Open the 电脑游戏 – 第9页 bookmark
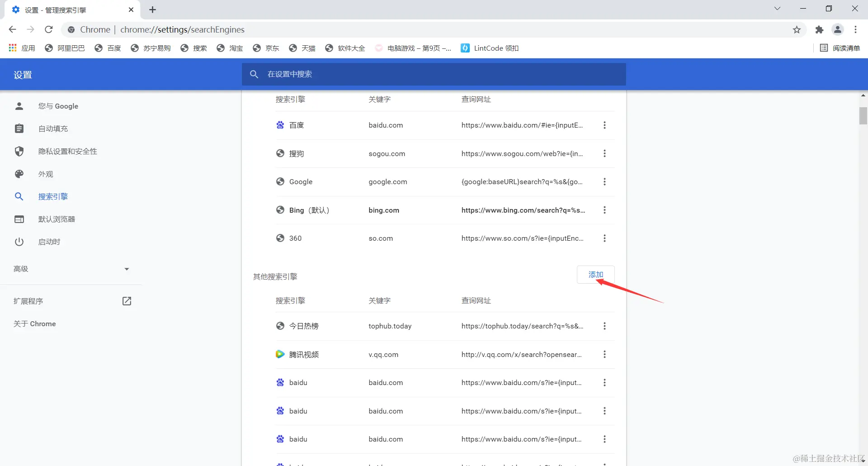Screen dimensions: 868x466 pos(413,48)
